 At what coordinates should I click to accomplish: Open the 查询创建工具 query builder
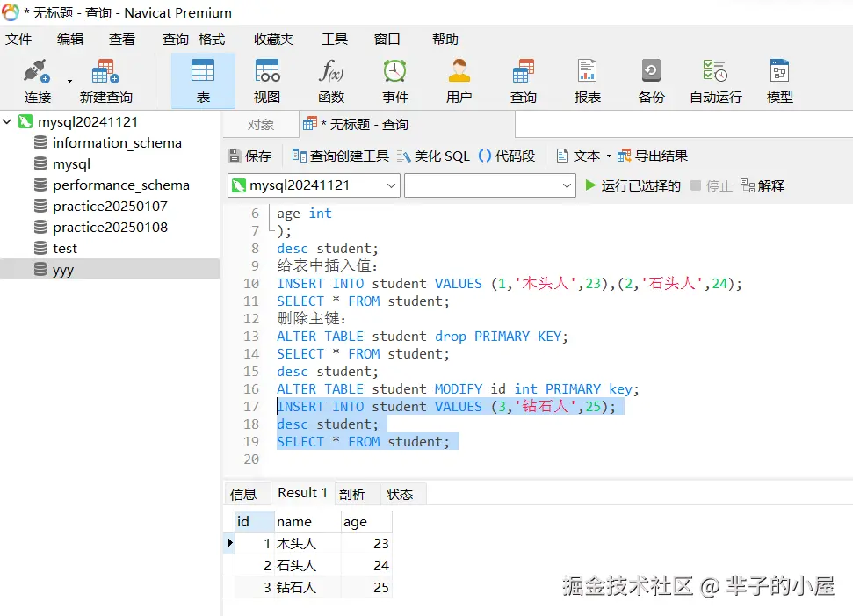click(x=341, y=156)
